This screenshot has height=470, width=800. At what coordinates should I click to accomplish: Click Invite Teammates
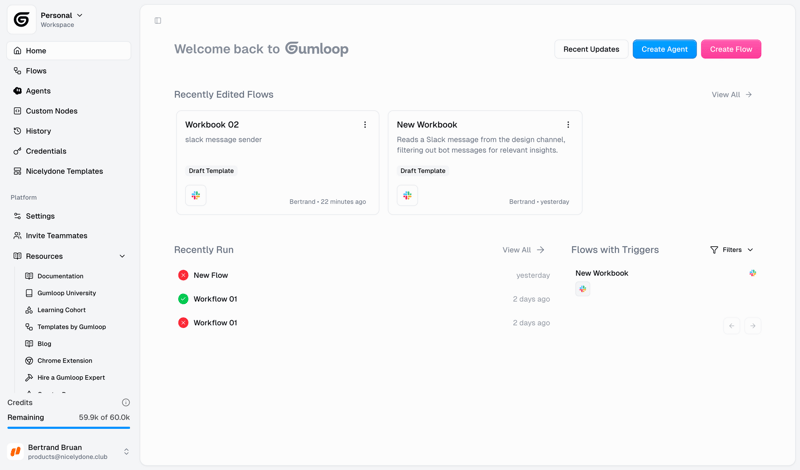pyautogui.click(x=69, y=236)
